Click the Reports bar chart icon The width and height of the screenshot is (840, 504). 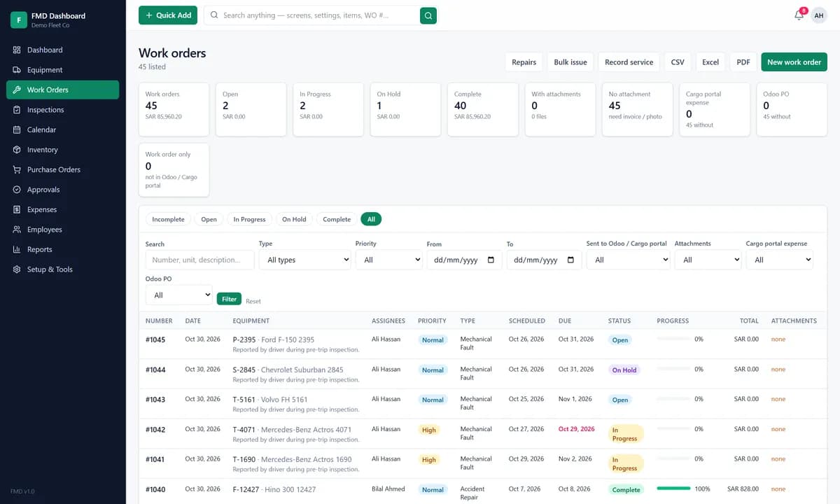pyautogui.click(x=17, y=249)
